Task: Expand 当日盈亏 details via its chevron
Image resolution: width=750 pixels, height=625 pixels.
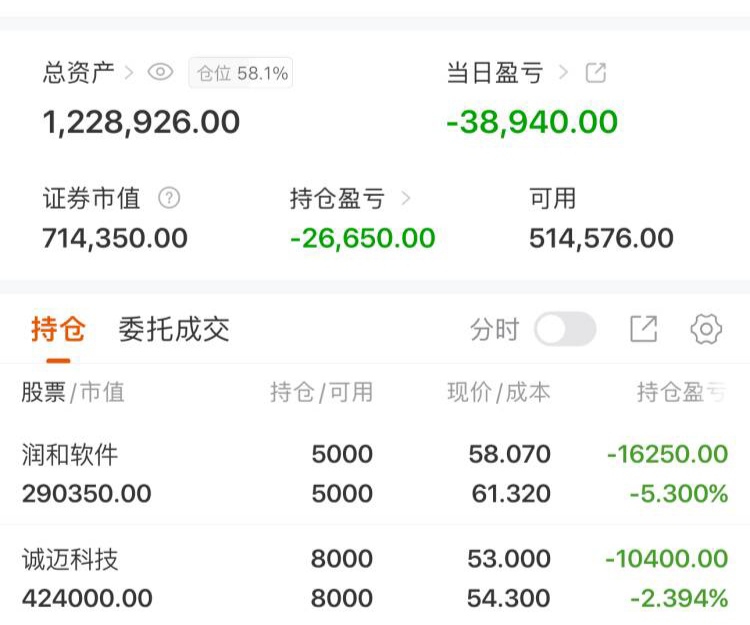Action: [x=564, y=72]
